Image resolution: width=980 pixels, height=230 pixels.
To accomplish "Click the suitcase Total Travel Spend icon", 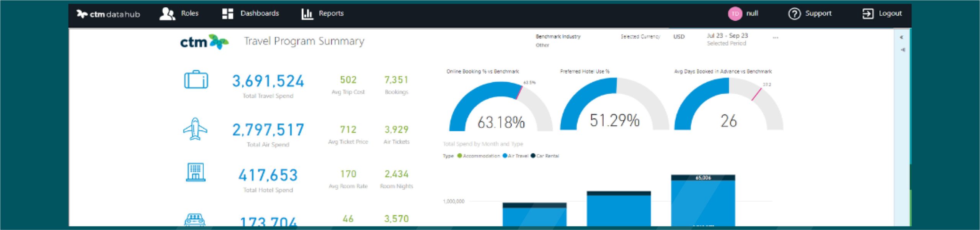I will tap(196, 80).
